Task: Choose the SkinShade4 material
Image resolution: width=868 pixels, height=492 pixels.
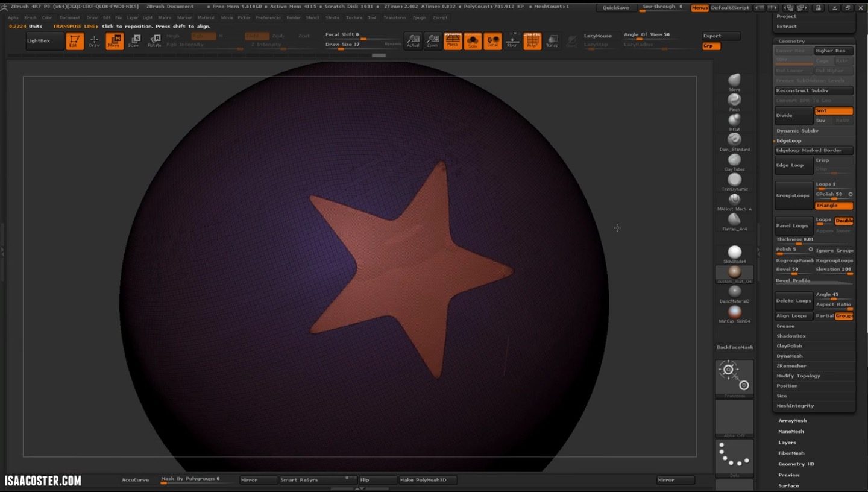Action: [x=734, y=254]
